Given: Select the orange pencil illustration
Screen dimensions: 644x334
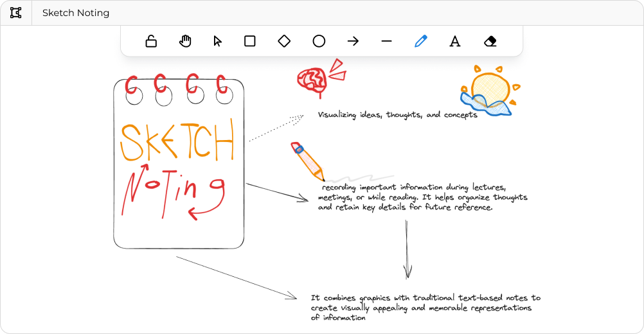Looking at the screenshot, I should tap(308, 162).
